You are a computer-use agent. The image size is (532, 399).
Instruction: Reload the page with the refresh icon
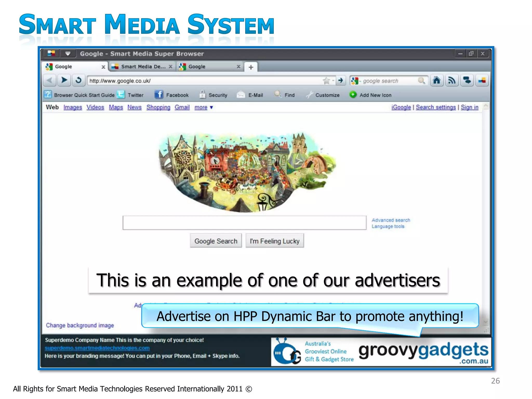pyautogui.click(x=78, y=80)
